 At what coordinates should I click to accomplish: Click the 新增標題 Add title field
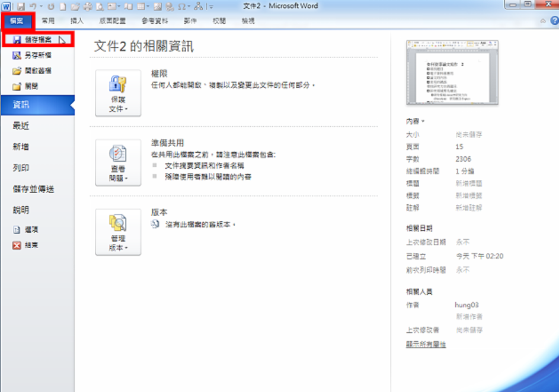(468, 184)
